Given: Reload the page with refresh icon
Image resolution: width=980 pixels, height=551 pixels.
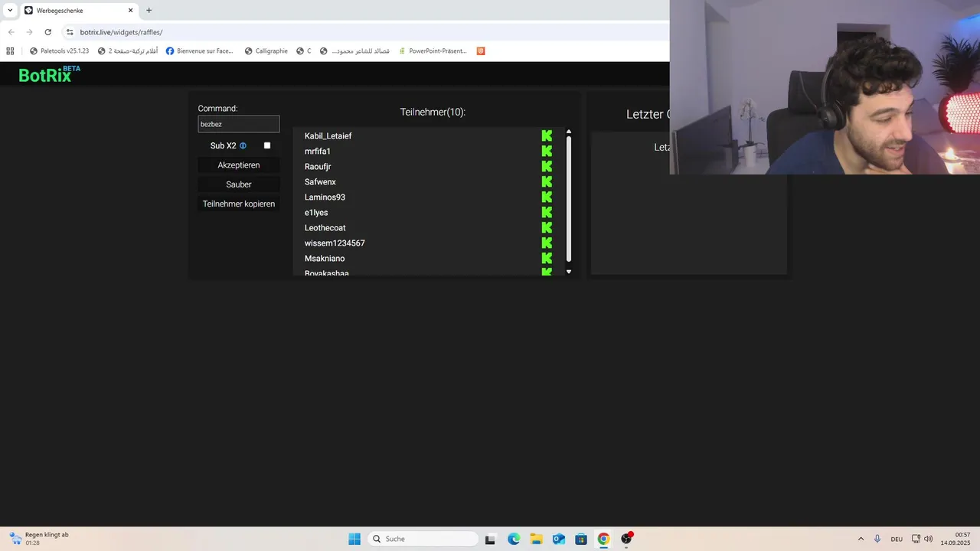Looking at the screenshot, I should pos(47,32).
